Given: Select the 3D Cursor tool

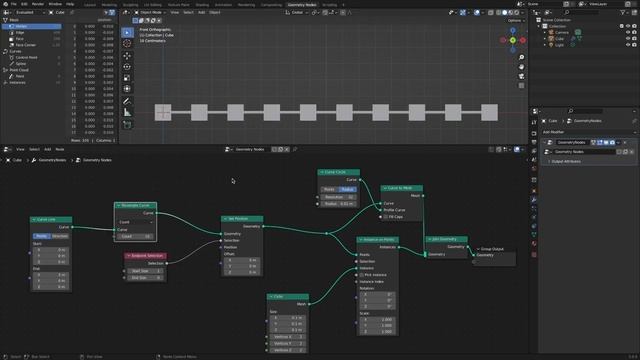Looking at the screenshot, I should 127,43.
